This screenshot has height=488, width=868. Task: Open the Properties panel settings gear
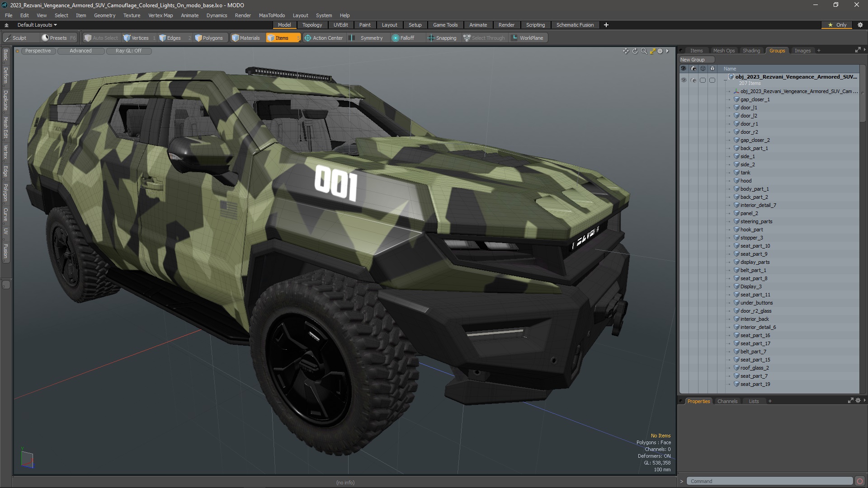tap(858, 401)
